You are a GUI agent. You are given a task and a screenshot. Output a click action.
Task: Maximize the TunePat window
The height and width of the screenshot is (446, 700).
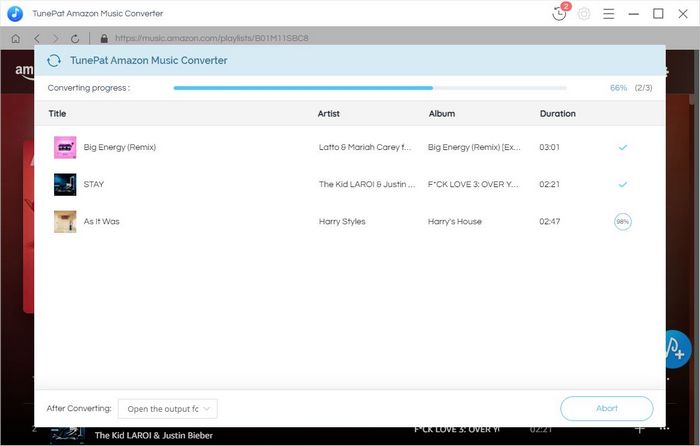pyautogui.click(x=658, y=14)
